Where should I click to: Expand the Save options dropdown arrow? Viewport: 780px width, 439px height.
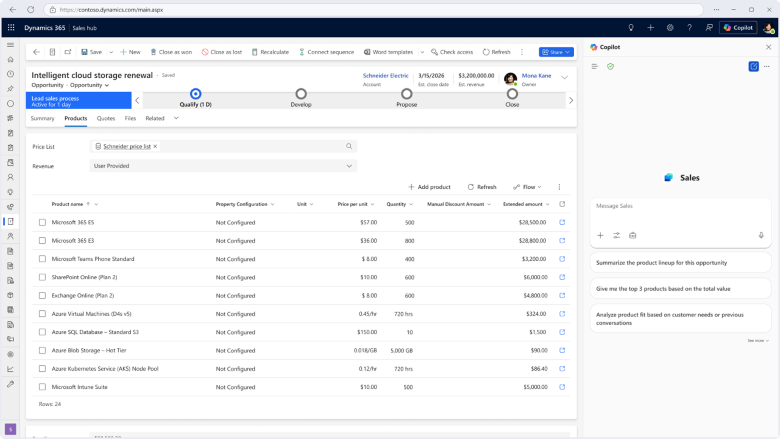click(x=111, y=52)
